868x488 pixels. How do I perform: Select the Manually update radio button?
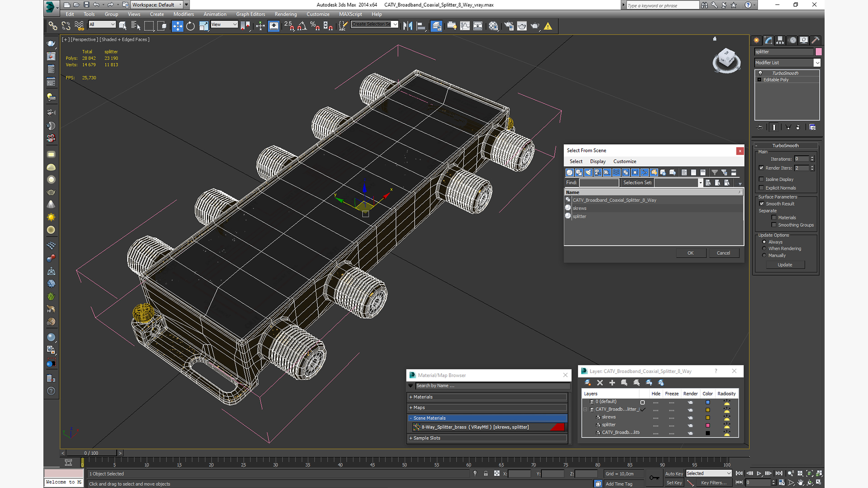[764, 255]
